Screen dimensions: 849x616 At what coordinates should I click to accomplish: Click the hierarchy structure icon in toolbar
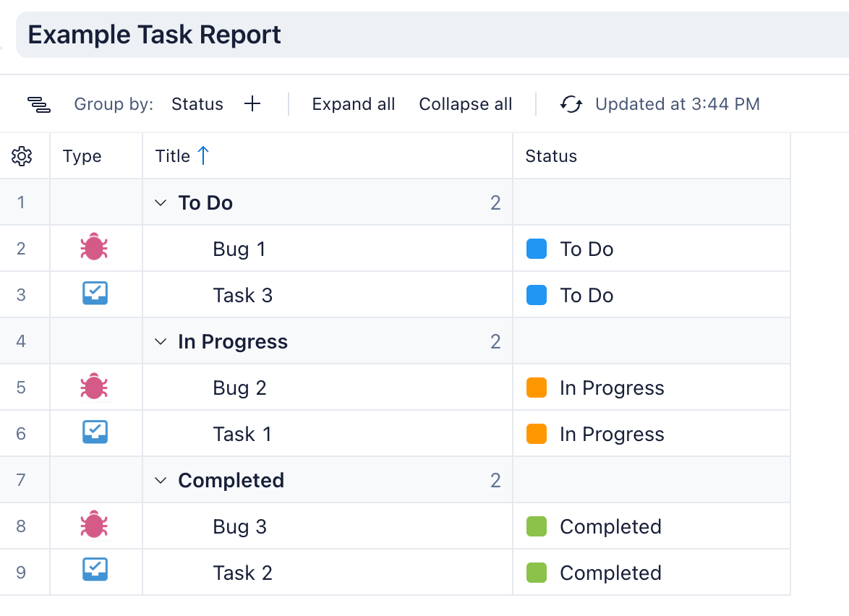[x=39, y=105]
